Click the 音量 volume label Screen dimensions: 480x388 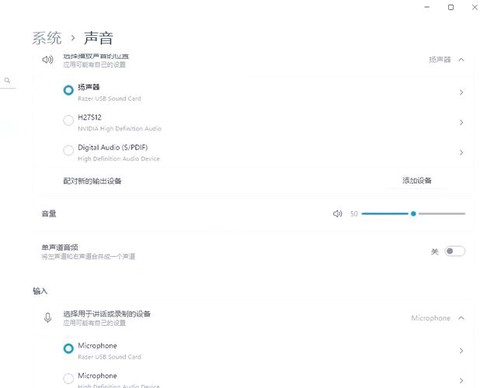point(49,214)
